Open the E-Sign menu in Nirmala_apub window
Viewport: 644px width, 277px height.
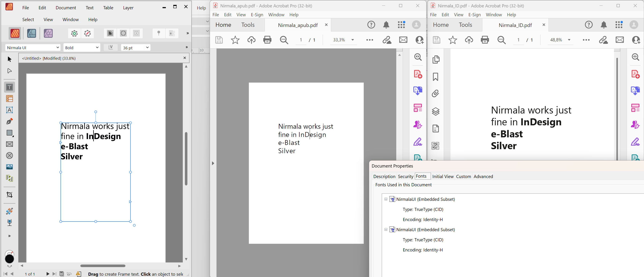point(257,15)
